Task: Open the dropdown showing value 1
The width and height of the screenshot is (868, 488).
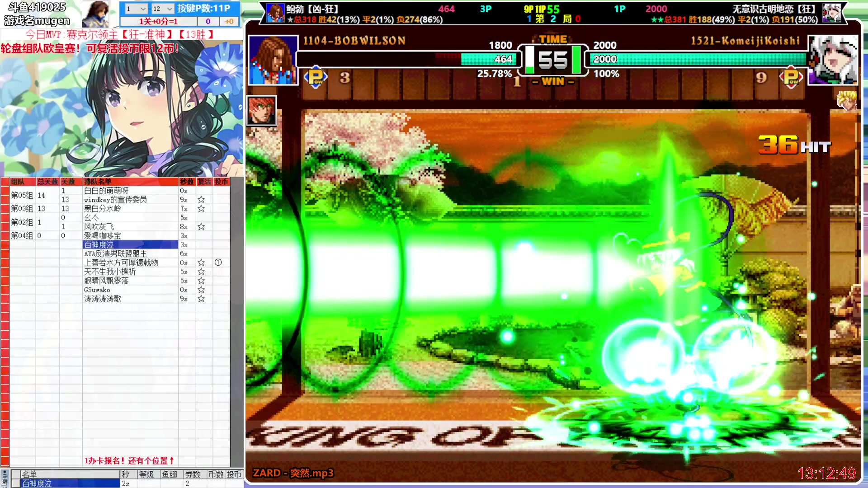Action: (135, 9)
